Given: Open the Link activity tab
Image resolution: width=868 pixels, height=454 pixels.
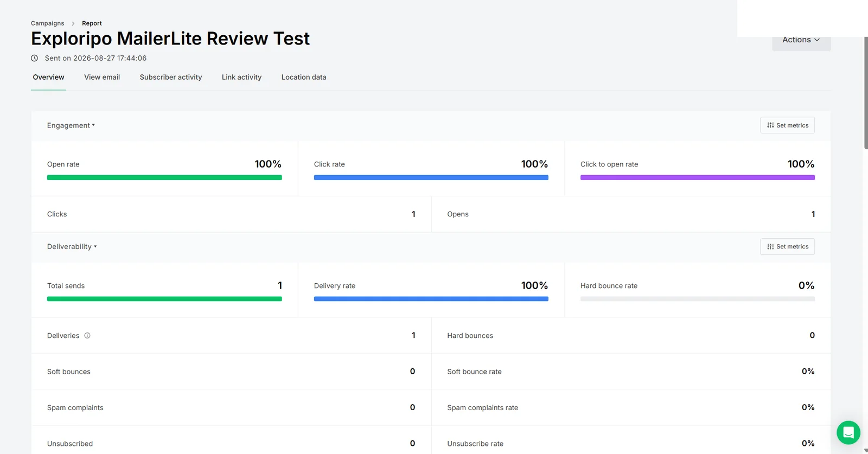Looking at the screenshot, I should (241, 77).
